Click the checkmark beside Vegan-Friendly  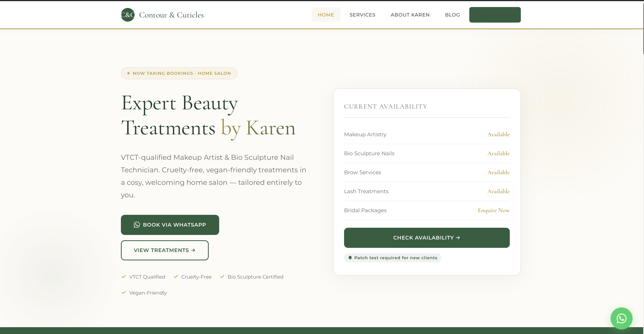(x=124, y=292)
